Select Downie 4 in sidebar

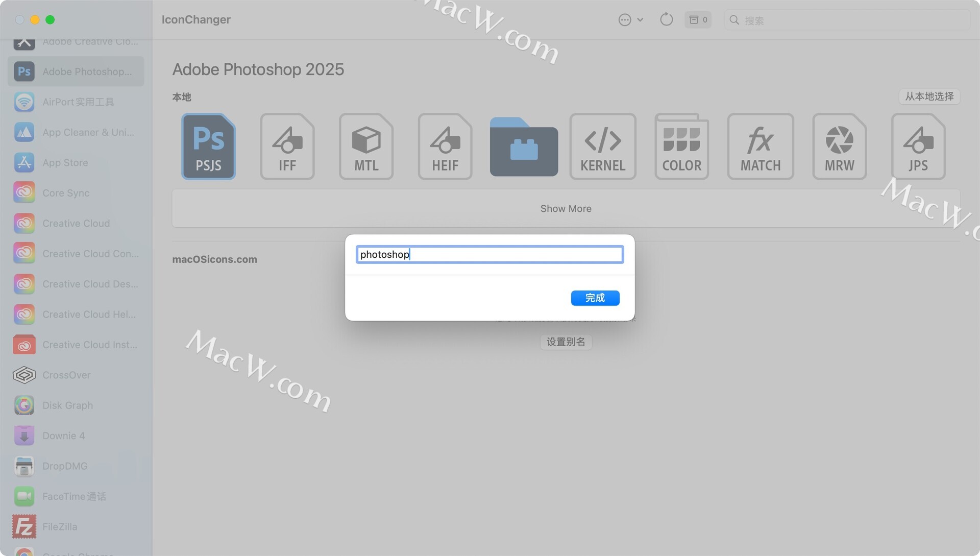(76, 436)
